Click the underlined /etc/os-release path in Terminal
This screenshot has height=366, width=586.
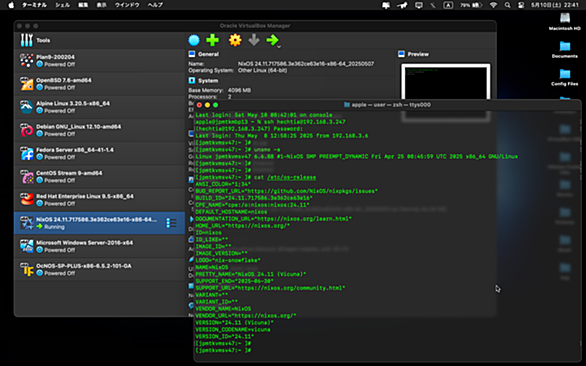click(292, 177)
